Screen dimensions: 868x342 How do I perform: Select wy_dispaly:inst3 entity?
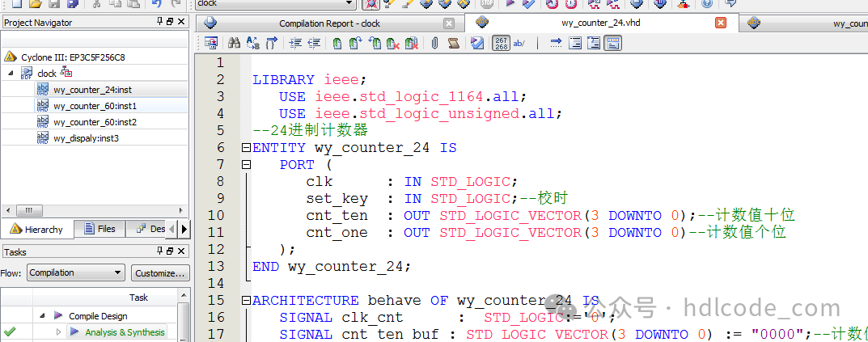pyautogui.click(x=86, y=138)
